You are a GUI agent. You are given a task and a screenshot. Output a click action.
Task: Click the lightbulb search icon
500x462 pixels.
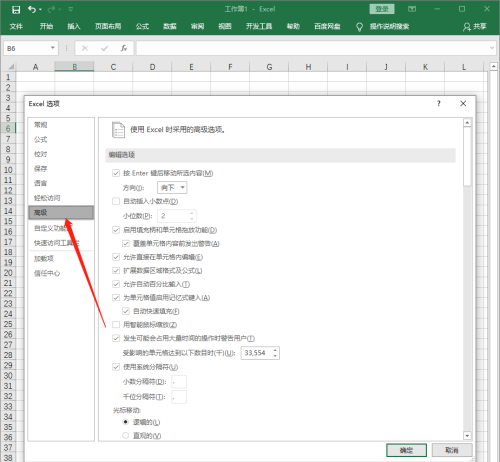(x=359, y=27)
